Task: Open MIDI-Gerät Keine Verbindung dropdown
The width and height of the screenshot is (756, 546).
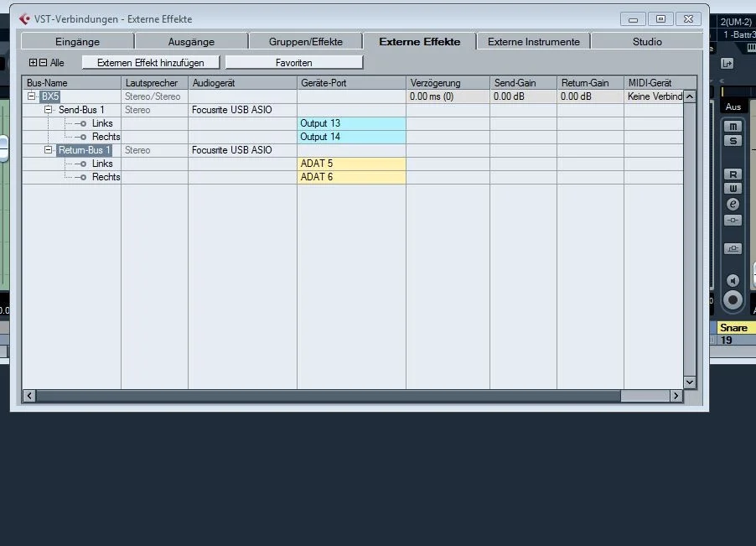Action: pos(655,96)
